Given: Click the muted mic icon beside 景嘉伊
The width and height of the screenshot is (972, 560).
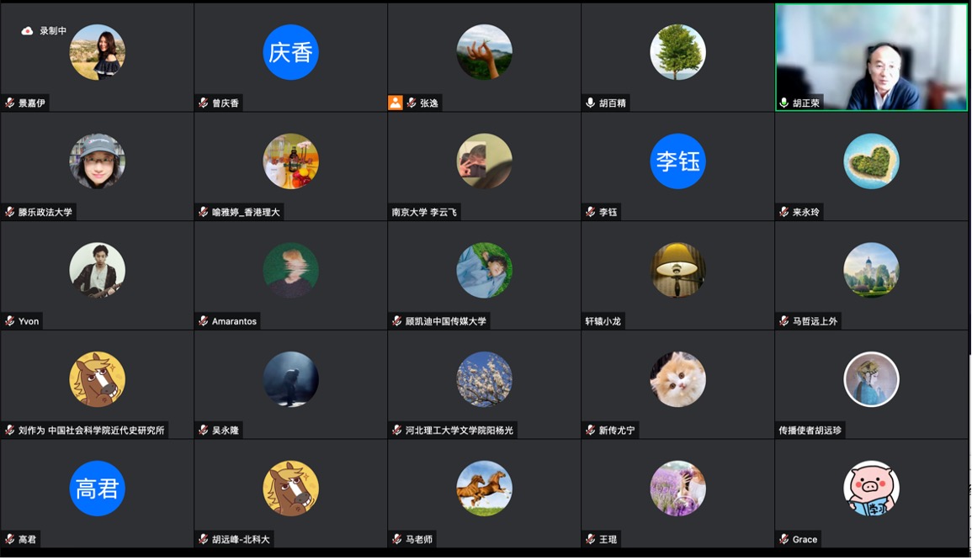Looking at the screenshot, I should tap(10, 103).
